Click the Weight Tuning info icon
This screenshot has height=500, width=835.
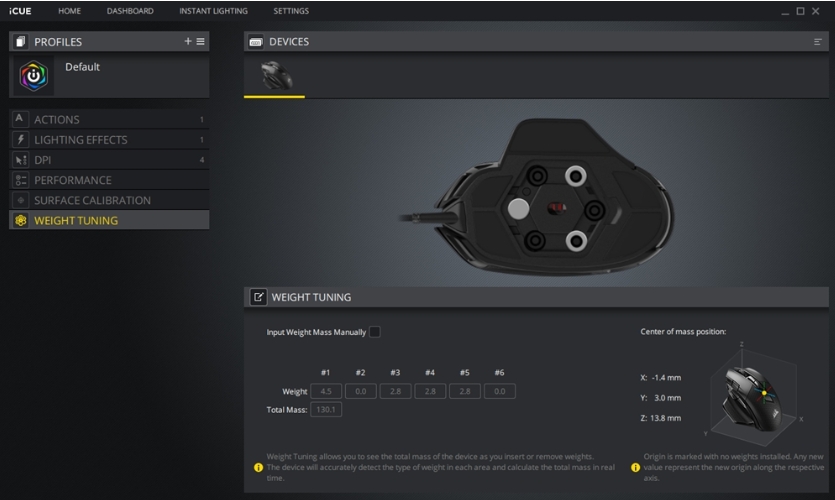(x=258, y=467)
